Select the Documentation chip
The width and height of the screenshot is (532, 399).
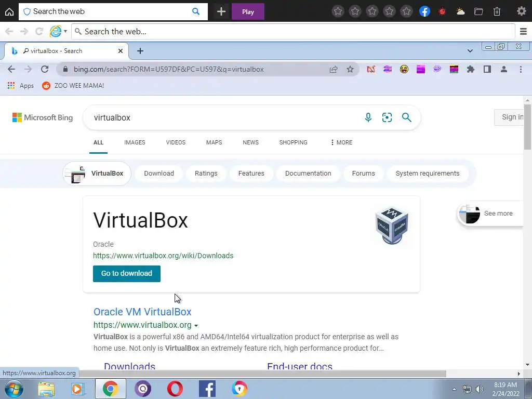(308, 174)
